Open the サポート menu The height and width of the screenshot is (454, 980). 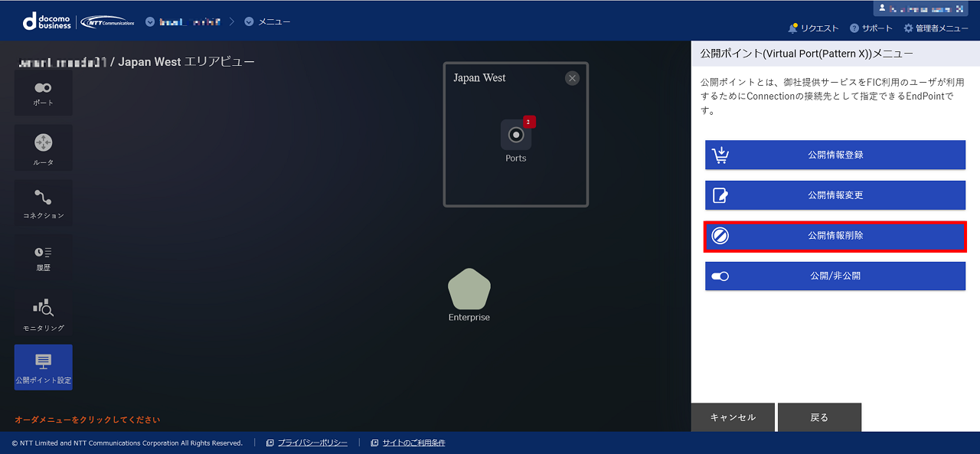pos(871,28)
